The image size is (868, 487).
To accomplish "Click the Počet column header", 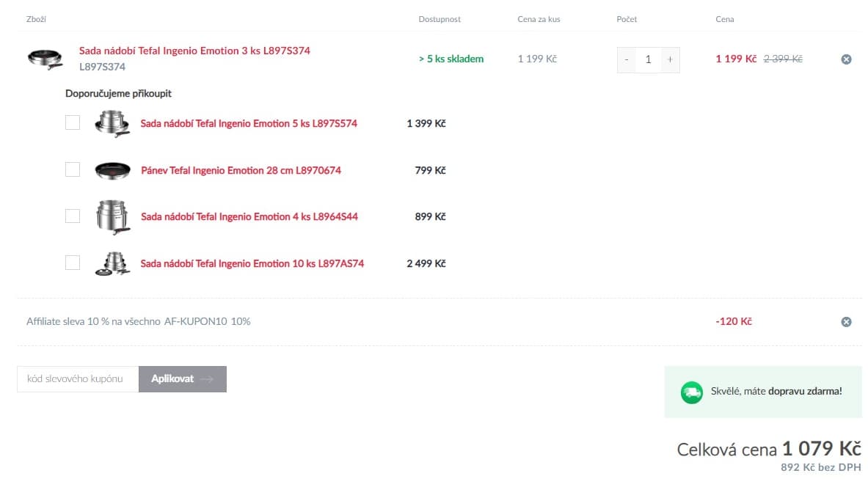I will coord(627,19).
